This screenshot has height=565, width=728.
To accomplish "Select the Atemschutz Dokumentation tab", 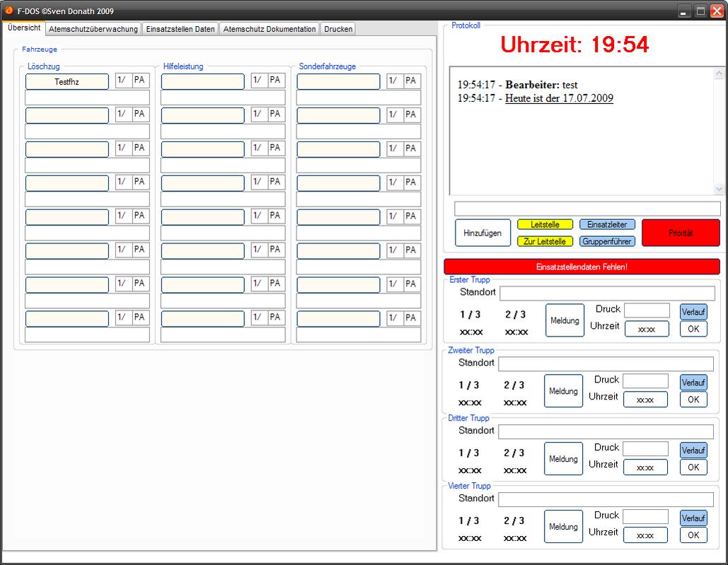I will point(270,29).
